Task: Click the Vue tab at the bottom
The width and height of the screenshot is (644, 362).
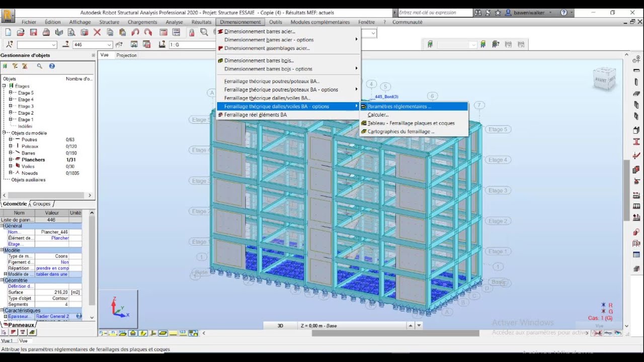Action: click(x=24, y=341)
